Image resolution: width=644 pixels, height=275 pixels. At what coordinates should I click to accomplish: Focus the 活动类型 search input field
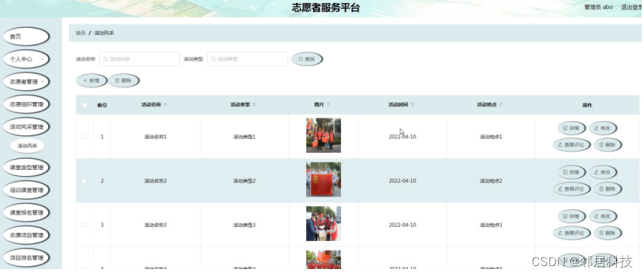[247, 59]
